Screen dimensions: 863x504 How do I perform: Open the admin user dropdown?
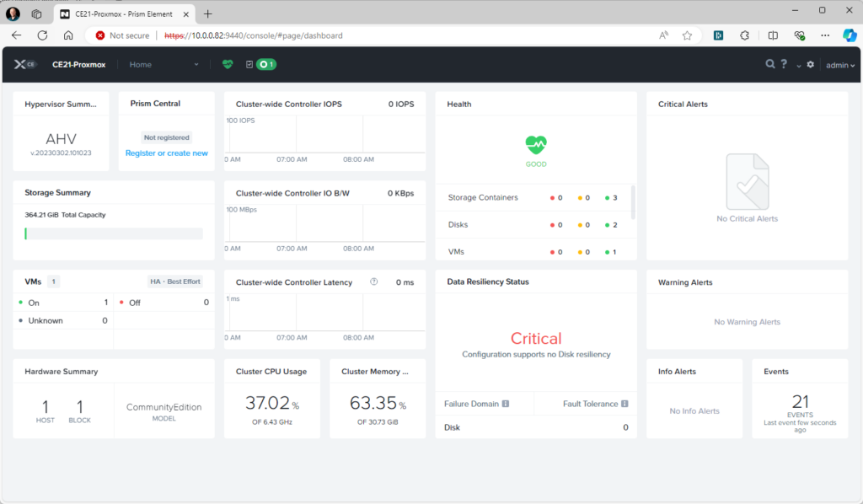[840, 65]
